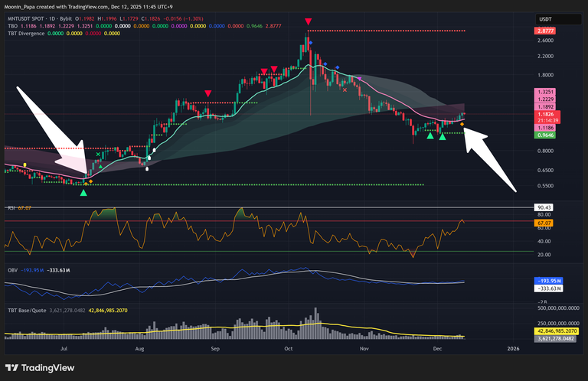Click the red down-triangle above the October peak
The height and width of the screenshot is (381, 588).
(x=308, y=23)
